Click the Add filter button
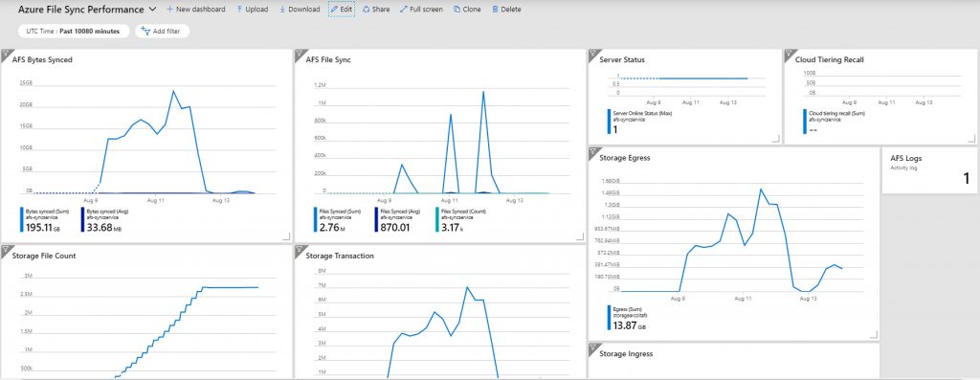This screenshot has height=380, width=980. tap(162, 32)
